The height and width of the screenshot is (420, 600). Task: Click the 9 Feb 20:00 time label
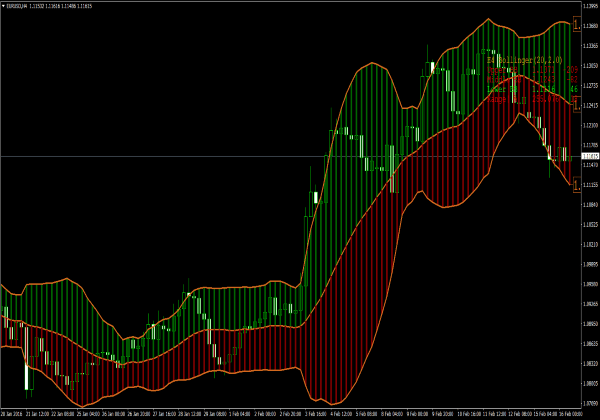pos(443,414)
